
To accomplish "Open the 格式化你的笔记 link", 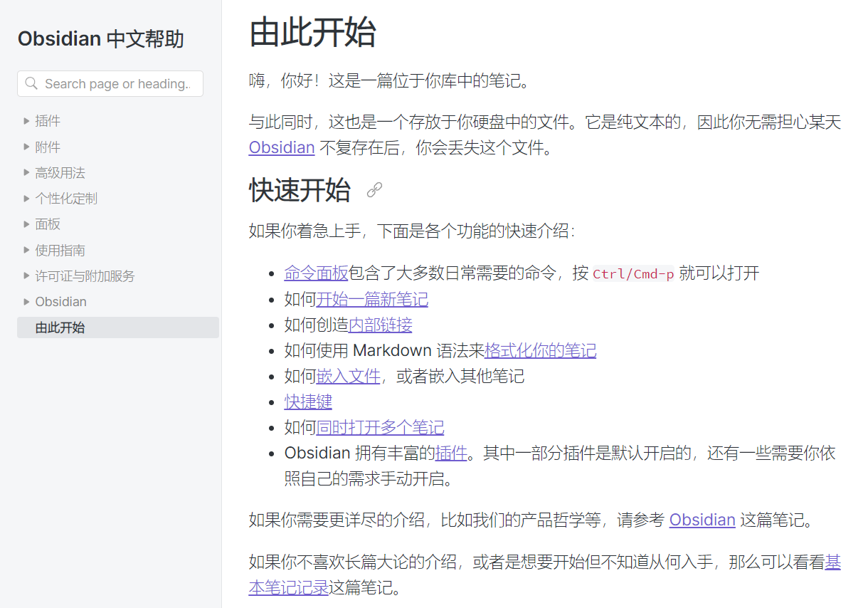I will coord(540,350).
